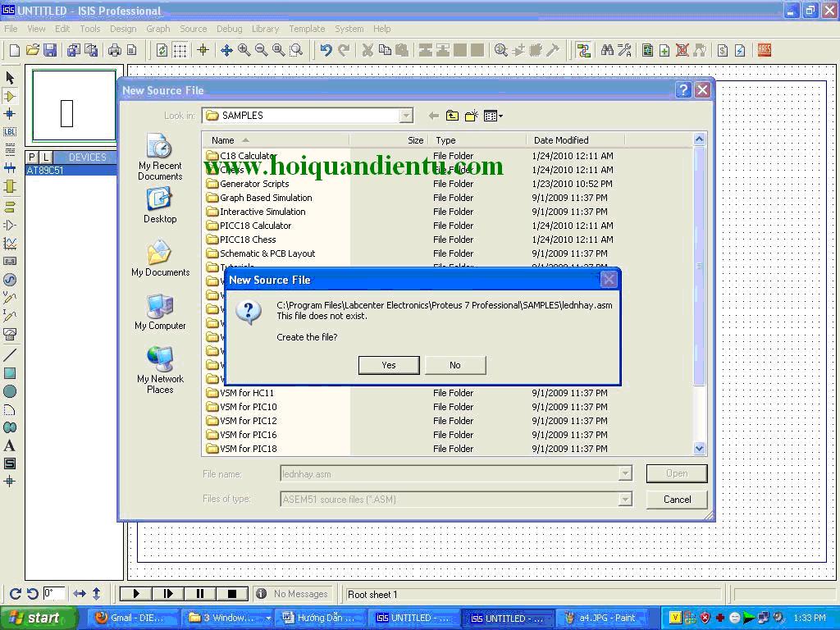Go to Desktop in places bar
This screenshot has width=840, height=630.
[160, 206]
